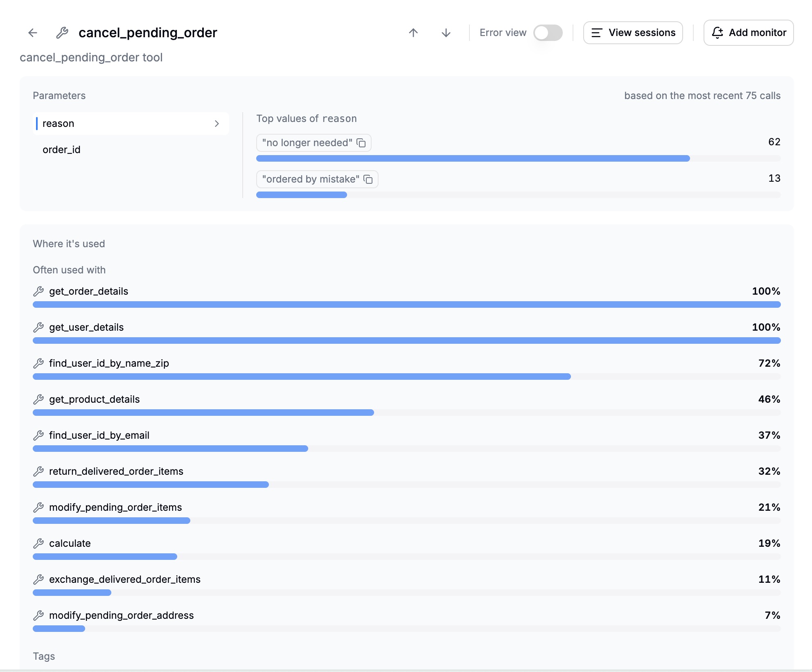Open get_user_details tool
This screenshot has height=672, width=812.
click(86, 327)
